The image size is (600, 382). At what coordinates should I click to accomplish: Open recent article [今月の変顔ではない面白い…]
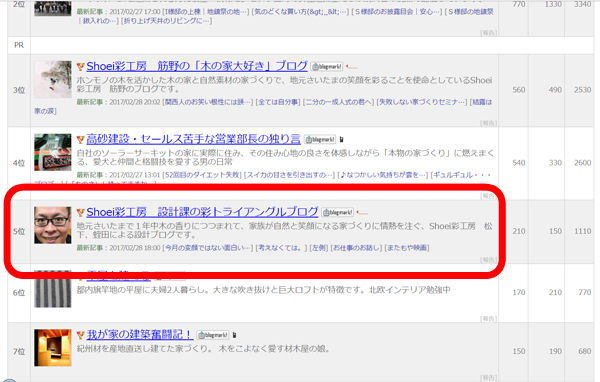click(207, 248)
